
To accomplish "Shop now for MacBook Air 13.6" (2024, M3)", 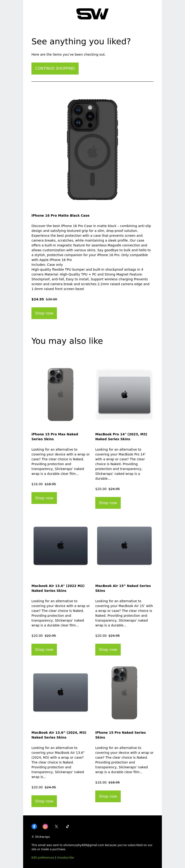I will click(x=44, y=801).
